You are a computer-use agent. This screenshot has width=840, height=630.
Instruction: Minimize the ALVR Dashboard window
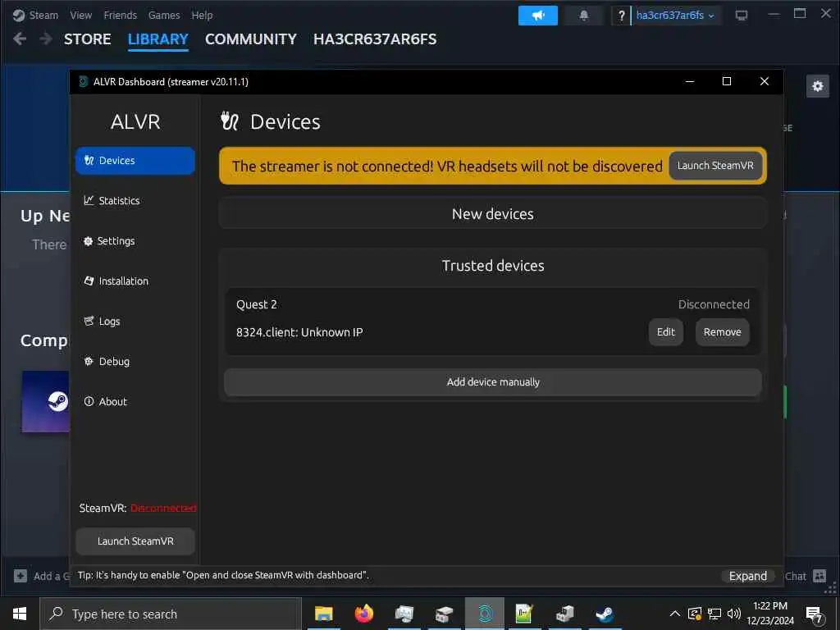pyautogui.click(x=689, y=81)
